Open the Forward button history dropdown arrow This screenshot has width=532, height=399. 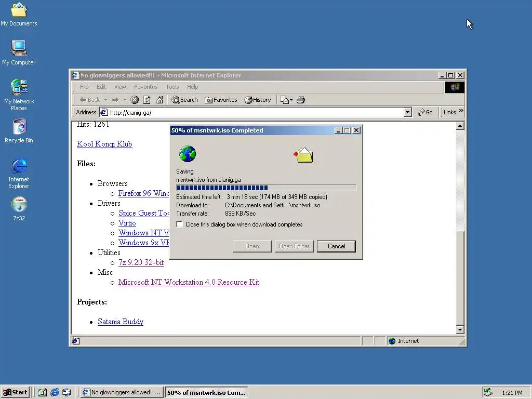(125, 100)
